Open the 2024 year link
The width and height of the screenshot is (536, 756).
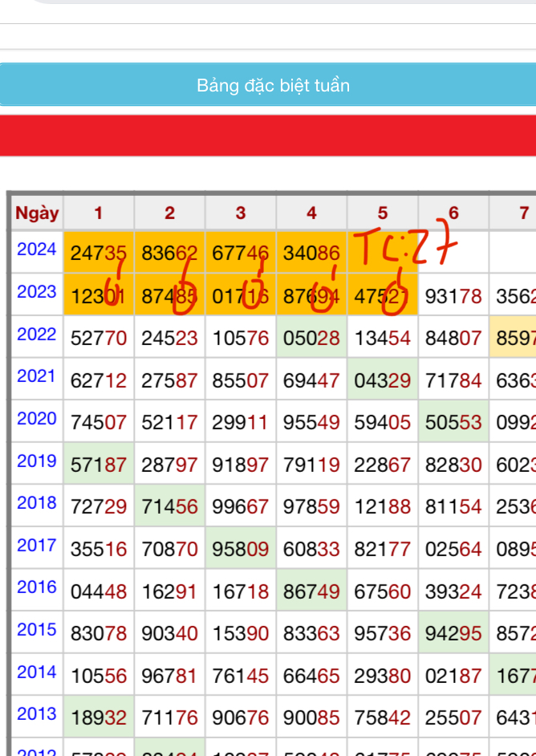[37, 250]
